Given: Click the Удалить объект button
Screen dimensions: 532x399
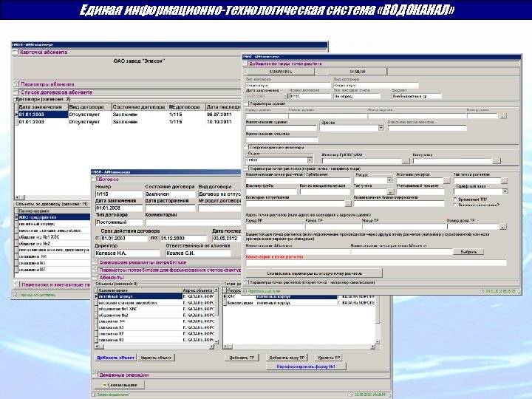Looking at the screenshot, I should tap(156, 358).
